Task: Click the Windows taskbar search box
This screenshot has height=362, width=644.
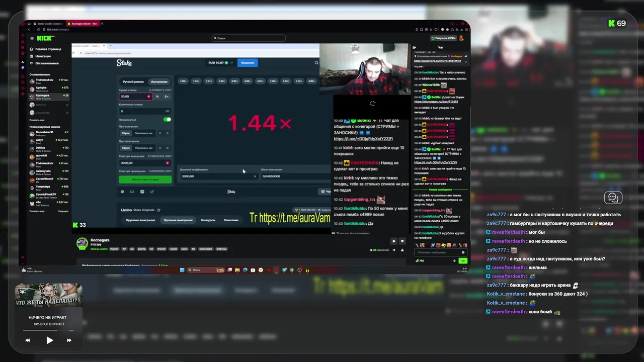Action: (x=206, y=270)
